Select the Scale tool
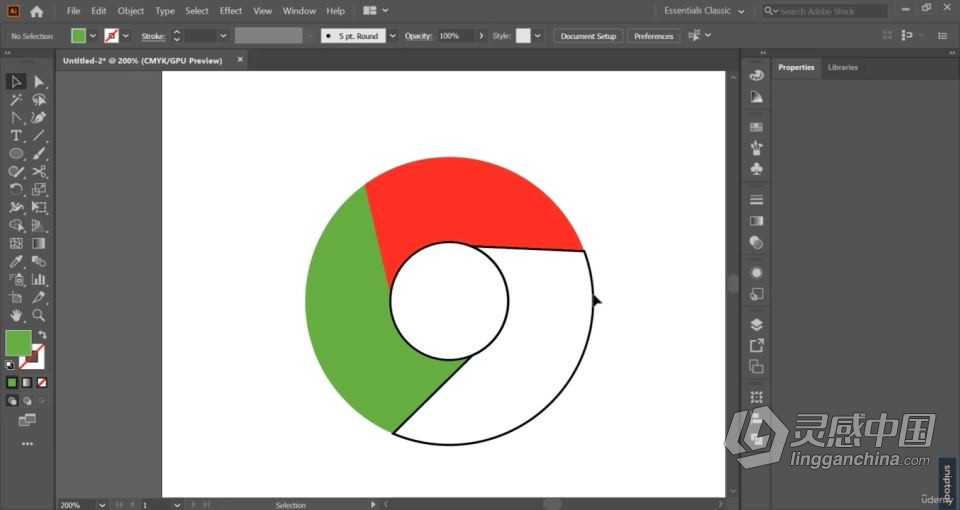This screenshot has height=510, width=960. coord(39,189)
